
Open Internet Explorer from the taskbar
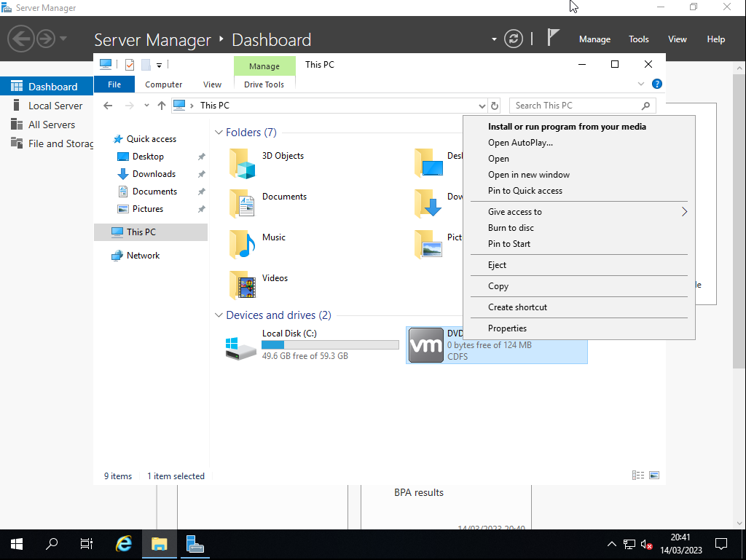[125, 544]
